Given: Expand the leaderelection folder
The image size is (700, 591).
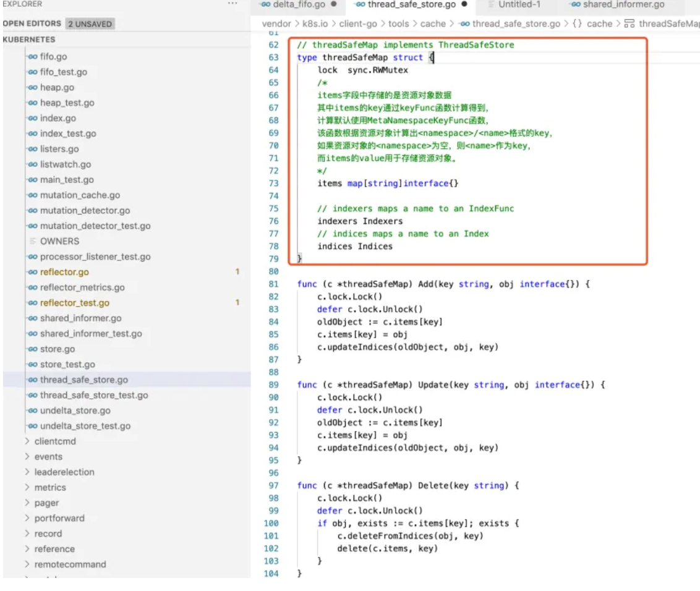Looking at the screenshot, I should 27,472.
